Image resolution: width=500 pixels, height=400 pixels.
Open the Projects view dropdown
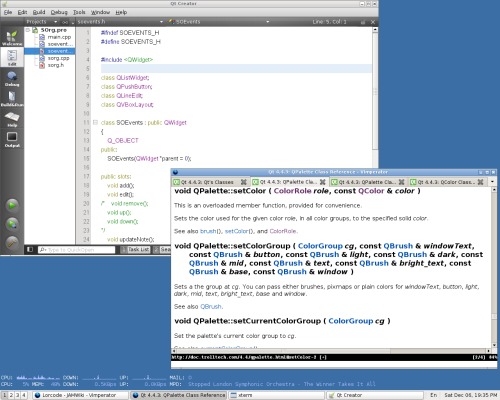click(x=55, y=22)
